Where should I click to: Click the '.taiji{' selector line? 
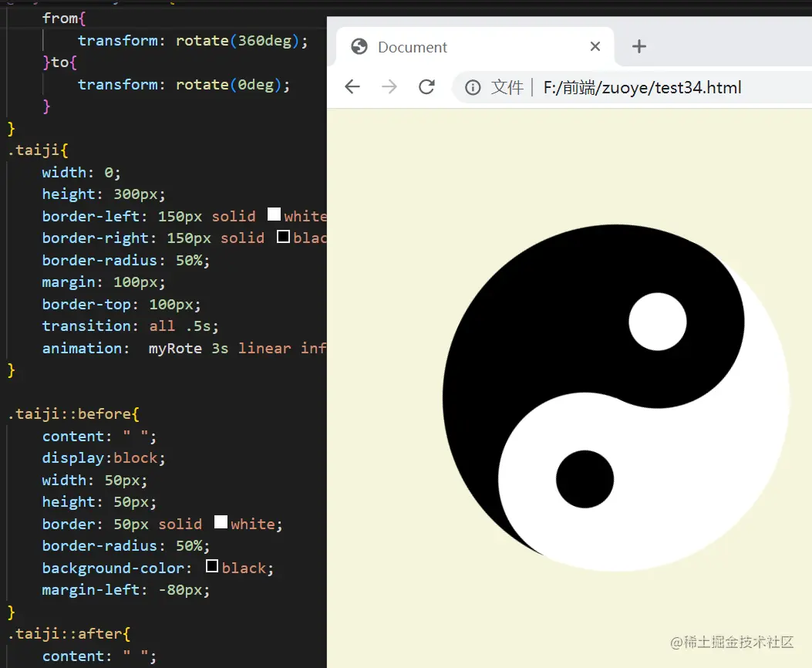pos(38,150)
